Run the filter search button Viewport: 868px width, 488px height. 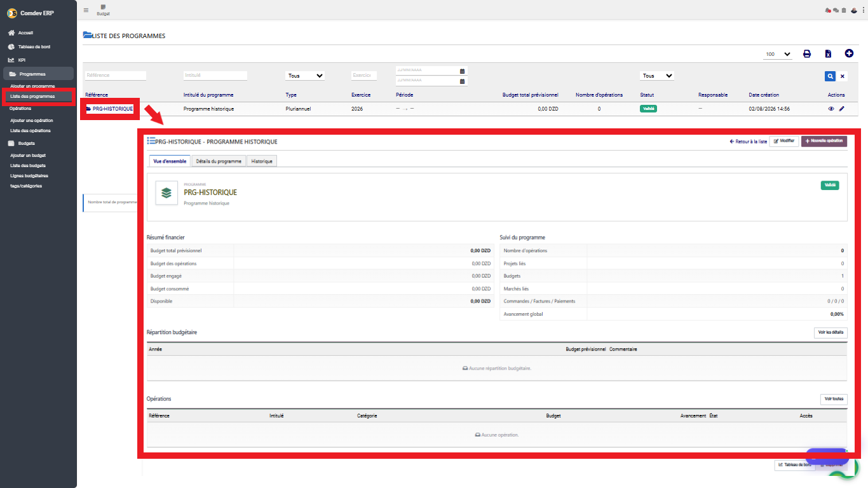[x=830, y=76]
